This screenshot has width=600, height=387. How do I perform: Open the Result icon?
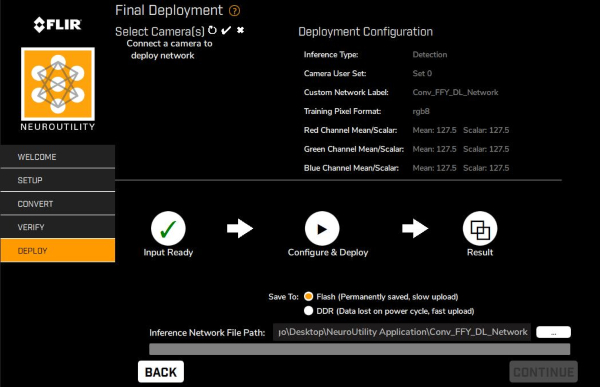pyautogui.click(x=480, y=229)
